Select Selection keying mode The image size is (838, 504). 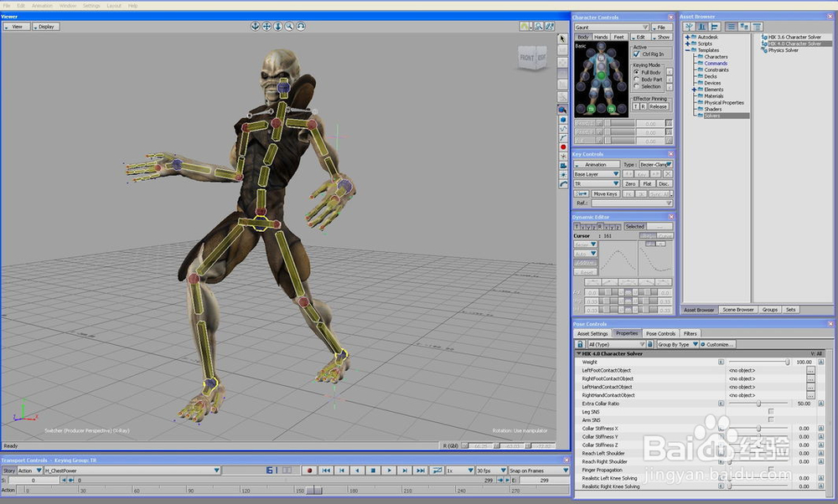click(x=637, y=86)
